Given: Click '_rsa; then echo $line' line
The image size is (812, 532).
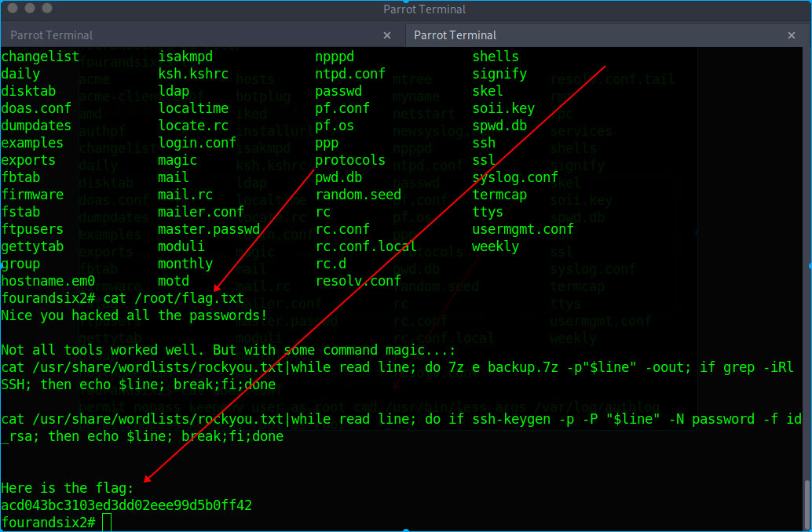Looking at the screenshot, I should click(142, 436).
